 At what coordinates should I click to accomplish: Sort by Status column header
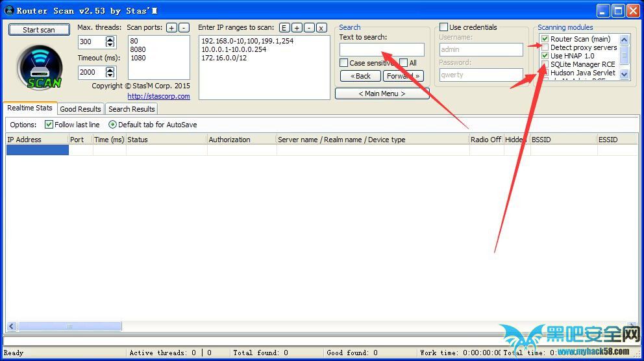tap(166, 140)
